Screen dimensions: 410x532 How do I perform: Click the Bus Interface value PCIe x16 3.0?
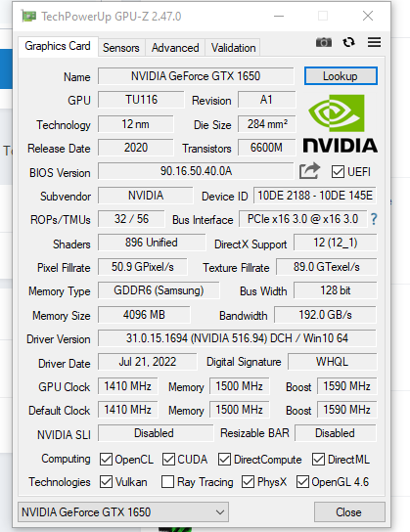[302, 219]
